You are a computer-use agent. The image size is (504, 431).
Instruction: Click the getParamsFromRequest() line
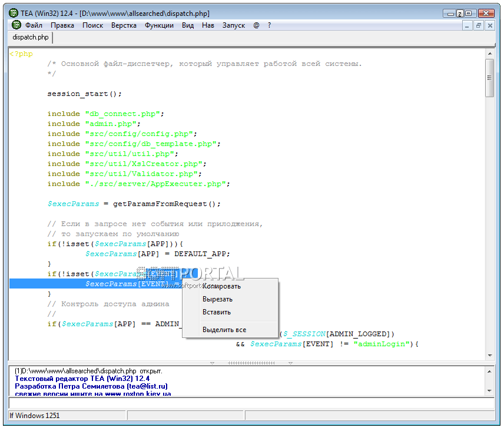[134, 204]
